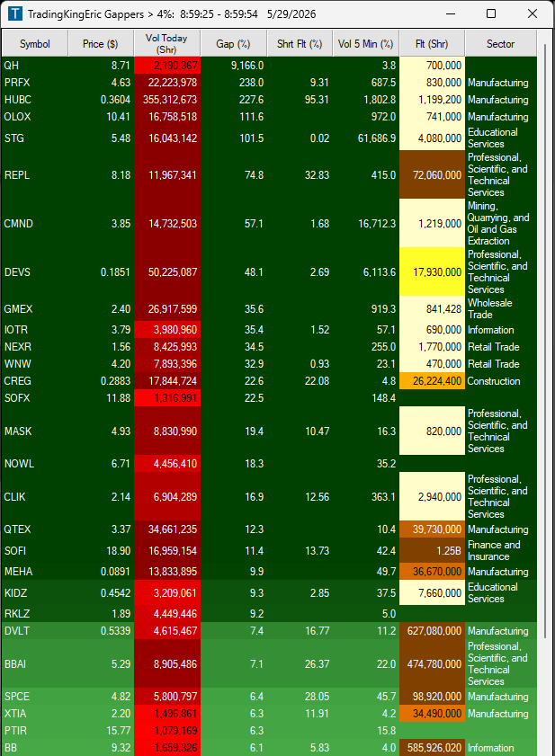Select the BB symbol

pyautogui.click(x=10, y=748)
